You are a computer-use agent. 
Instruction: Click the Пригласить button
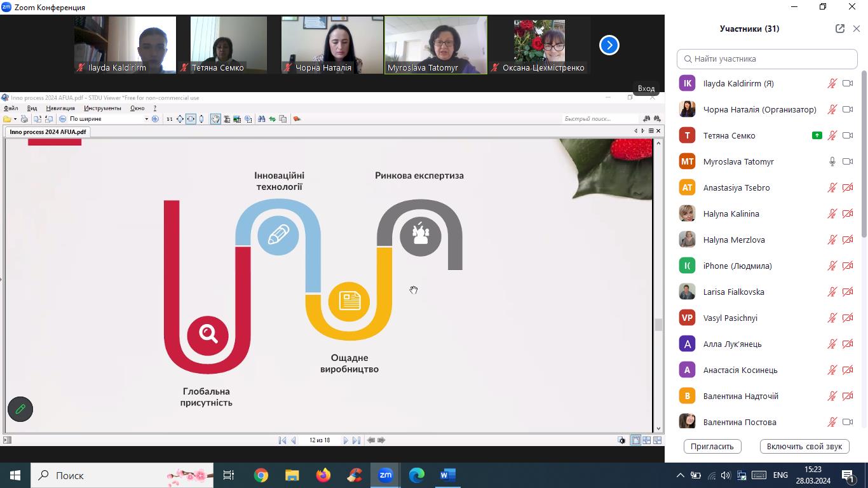712,446
